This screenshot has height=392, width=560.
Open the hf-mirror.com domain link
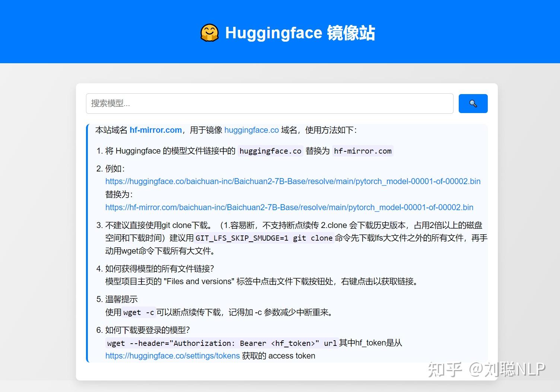click(x=155, y=130)
